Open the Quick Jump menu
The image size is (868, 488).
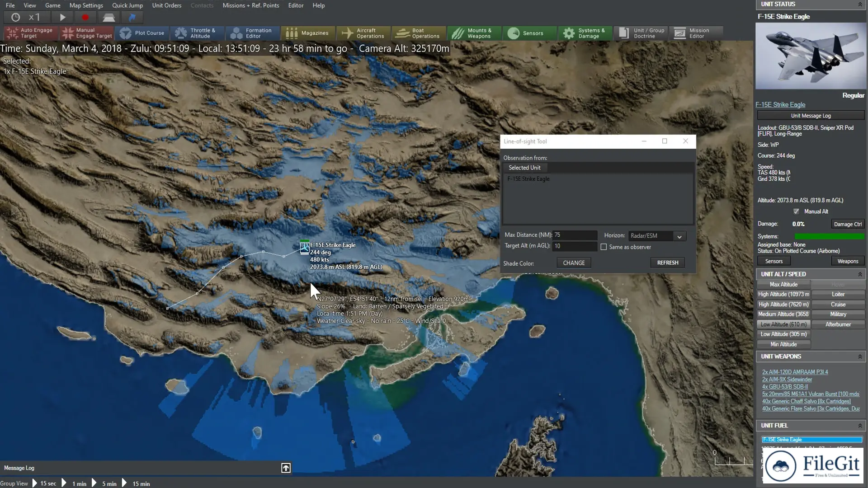coord(127,5)
